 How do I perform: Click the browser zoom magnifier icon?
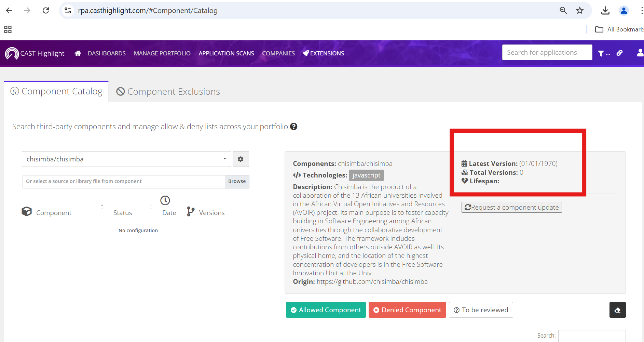click(x=563, y=11)
